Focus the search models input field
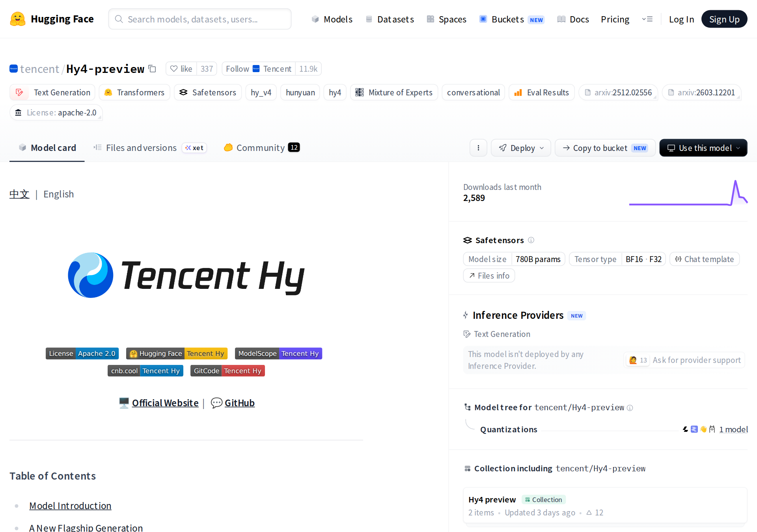 click(x=200, y=19)
